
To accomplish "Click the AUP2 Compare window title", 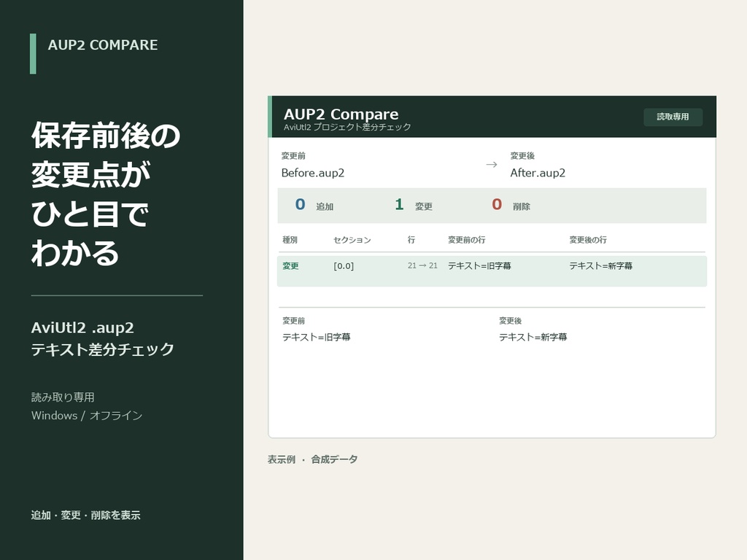I will [341, 114].
